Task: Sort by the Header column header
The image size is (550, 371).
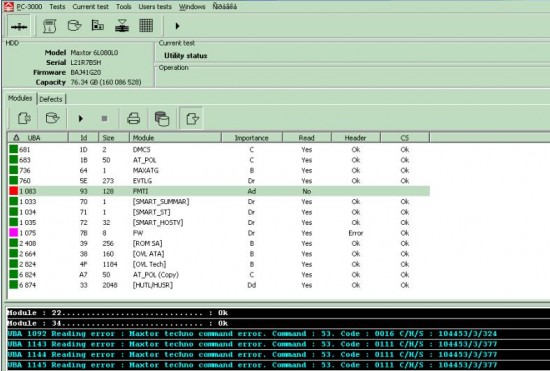Action: tap(356, 138)
